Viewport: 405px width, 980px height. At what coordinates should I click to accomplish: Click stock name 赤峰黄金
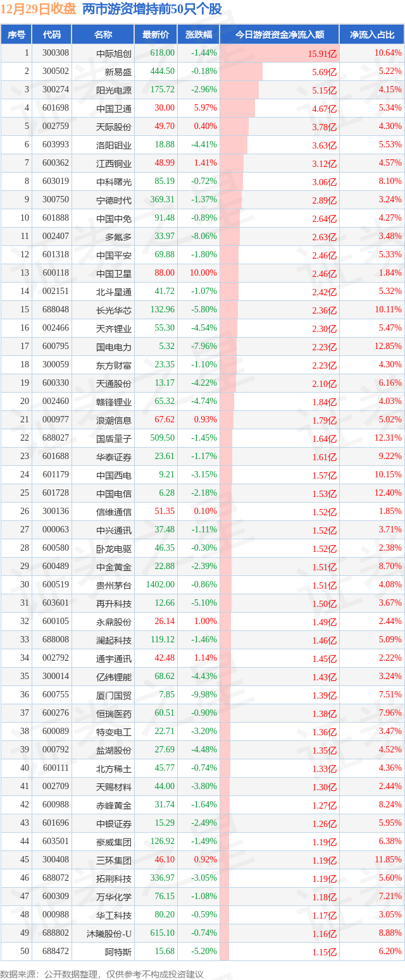[114, 805]
